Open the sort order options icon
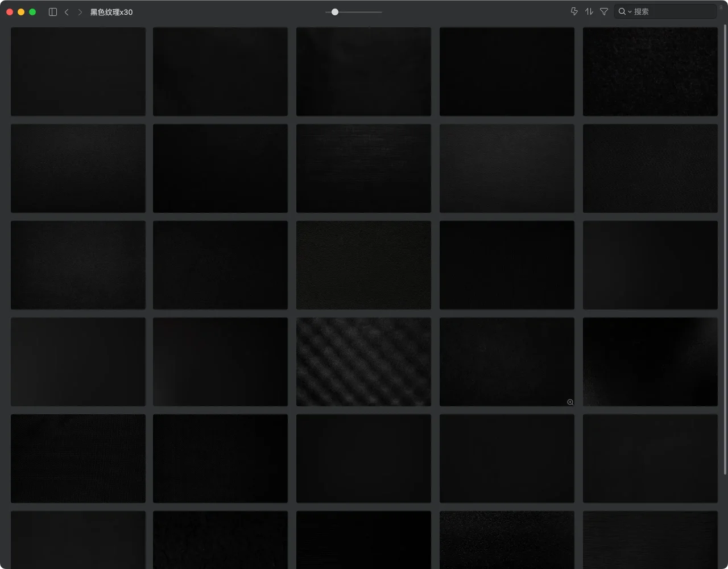 coord(589,11)
